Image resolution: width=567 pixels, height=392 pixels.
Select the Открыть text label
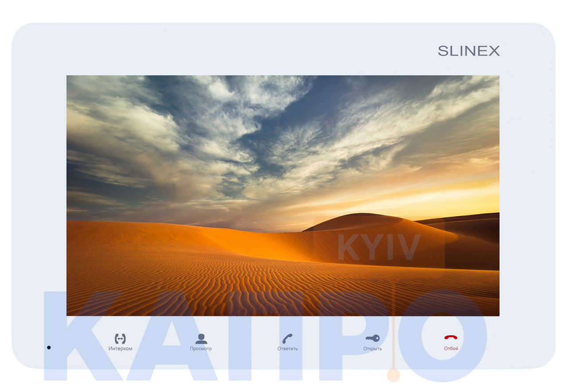373,349
